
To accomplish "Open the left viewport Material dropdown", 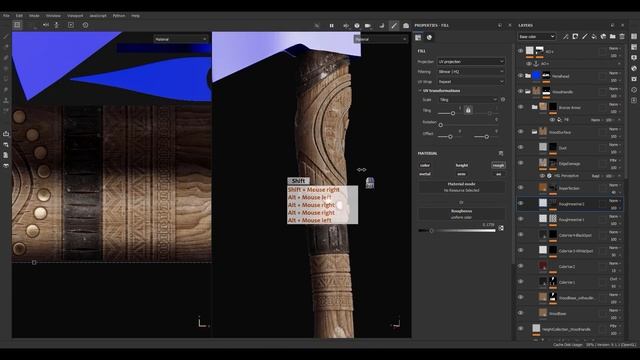I will point(181,39).
